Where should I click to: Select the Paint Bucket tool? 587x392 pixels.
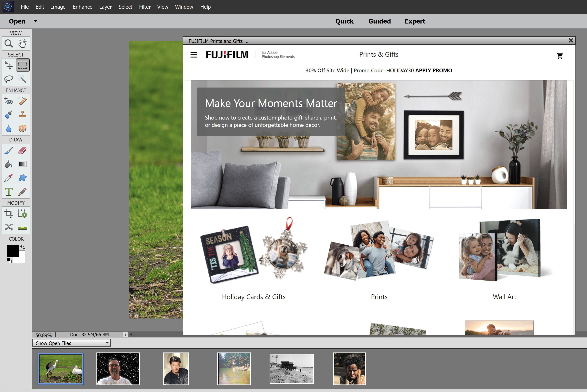[x=9, y=164]
